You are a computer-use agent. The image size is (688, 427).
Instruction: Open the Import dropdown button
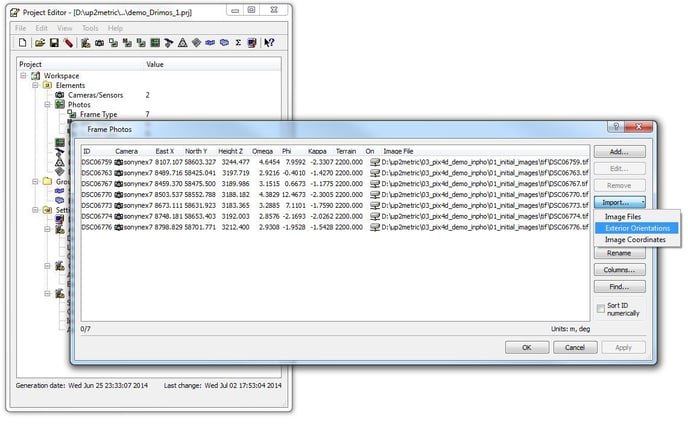pyautogui.click(x=619, y=201)
